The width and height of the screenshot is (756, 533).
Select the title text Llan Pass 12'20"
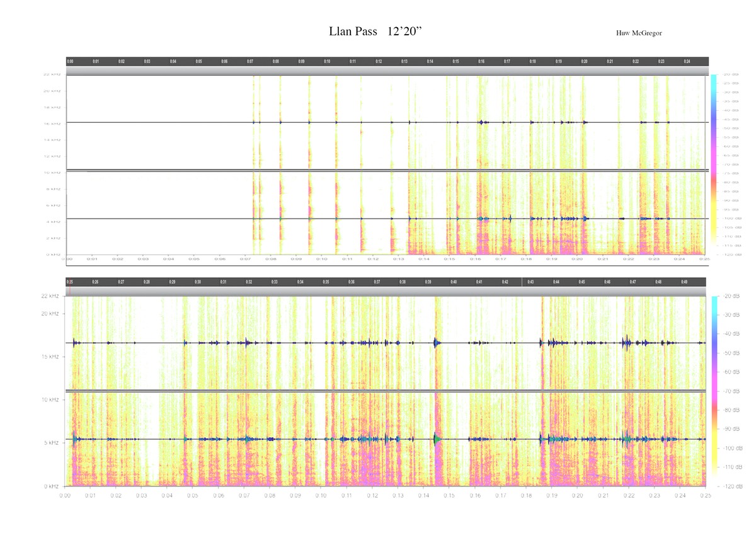click(x=375, y=31)
